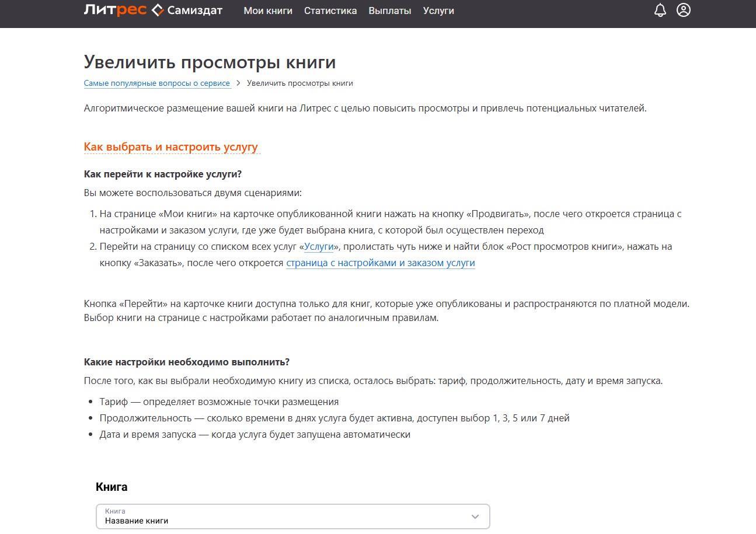The height and width of the screenshot is (534, 756).
Task: Open notifications via the bell icon
Action: pyautogui.click(x=660, y=10)
